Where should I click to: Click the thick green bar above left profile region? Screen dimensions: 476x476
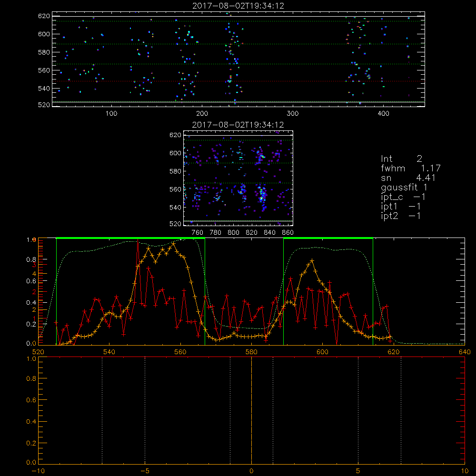[130, 238]
